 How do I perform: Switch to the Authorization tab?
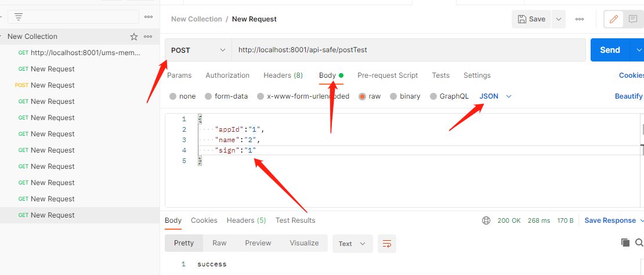click(x=227, y=75)
